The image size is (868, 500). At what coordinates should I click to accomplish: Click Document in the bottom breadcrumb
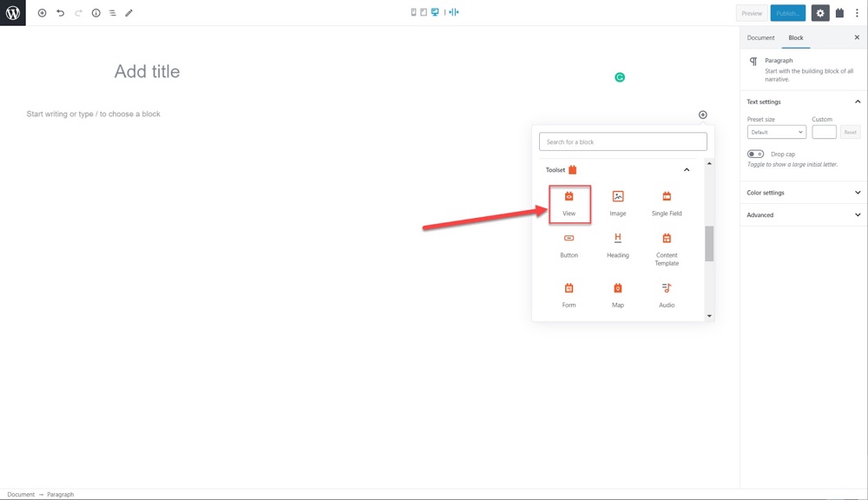[21, 495]
